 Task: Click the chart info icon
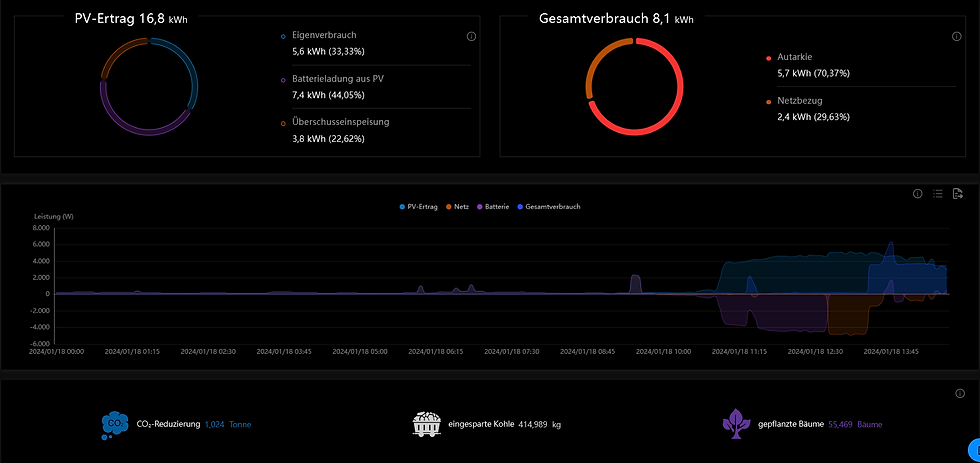(x=918, y=194)
